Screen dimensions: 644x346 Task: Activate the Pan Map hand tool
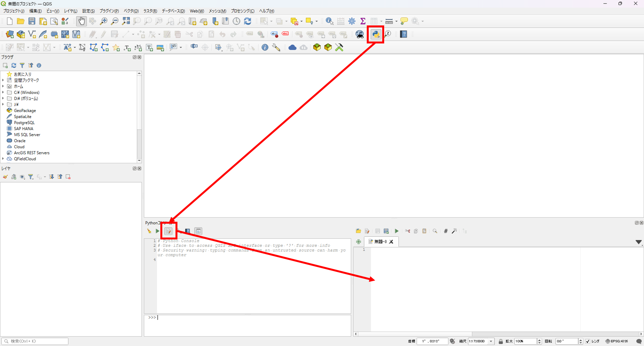coord(81,21)
